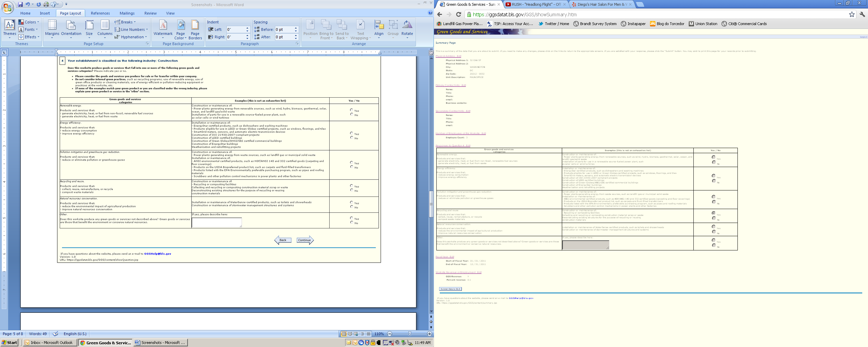Viewport: 868px width, 347px height.
Task: Click the Page Borders icon
Action: pos(195,29)
